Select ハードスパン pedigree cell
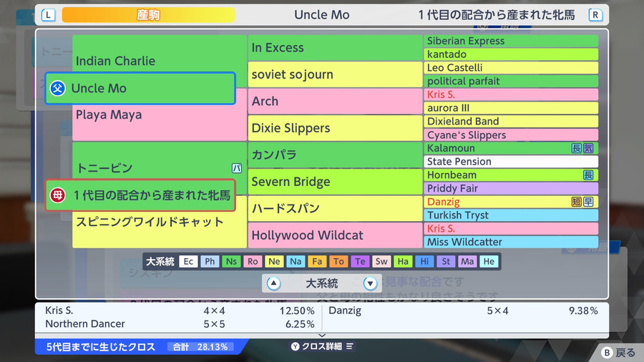Viewport: 644px width, 362px height. click(335, 208)
